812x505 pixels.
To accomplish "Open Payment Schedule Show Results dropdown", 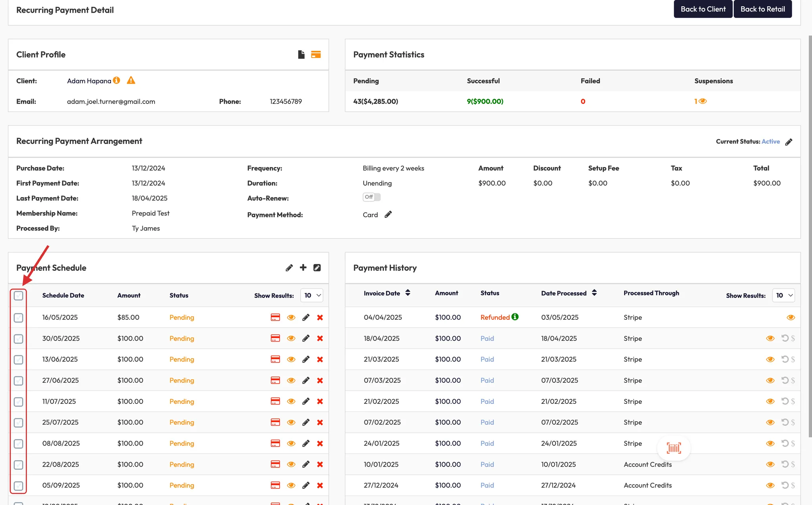I will (312, 296).
